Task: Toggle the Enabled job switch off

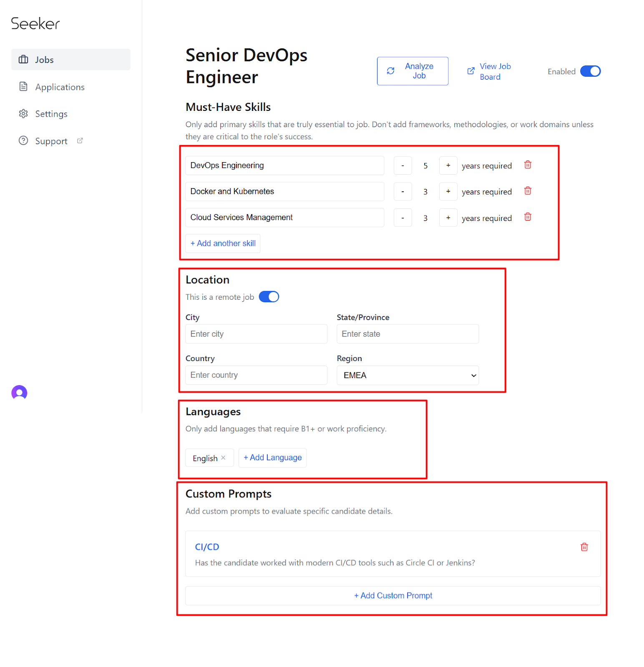Action: [x=590, y=71]
